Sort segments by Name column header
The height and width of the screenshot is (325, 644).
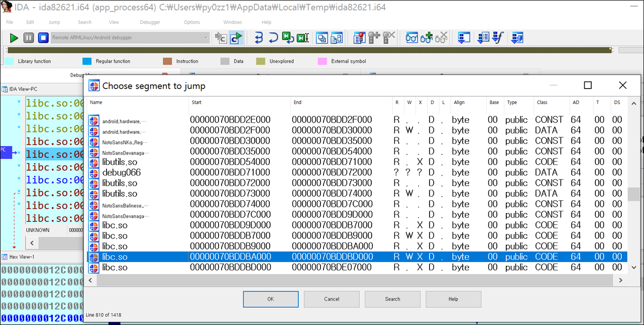pyautogui.click(x=138, y=103)
